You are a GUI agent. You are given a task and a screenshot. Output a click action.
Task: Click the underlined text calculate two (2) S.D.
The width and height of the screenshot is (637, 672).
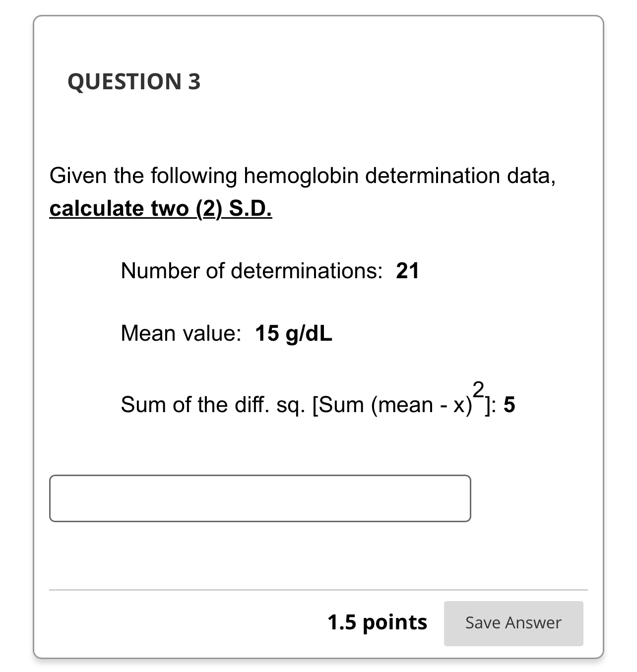(x=160, y=208)
